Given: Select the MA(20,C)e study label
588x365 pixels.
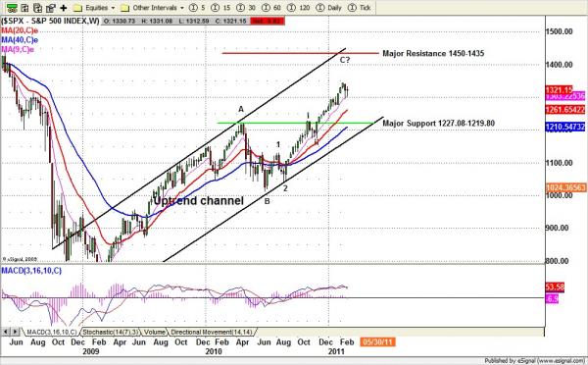Looking at the screenshot, I should [20, 30].
